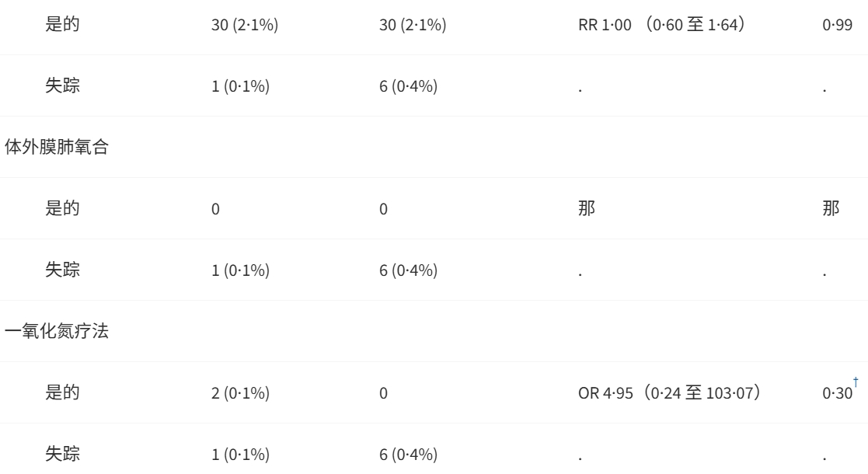Viewport: 868px width, 474px height.
Task: Click the first 30 (2·1%) value in top row
Action: point(245,25)
